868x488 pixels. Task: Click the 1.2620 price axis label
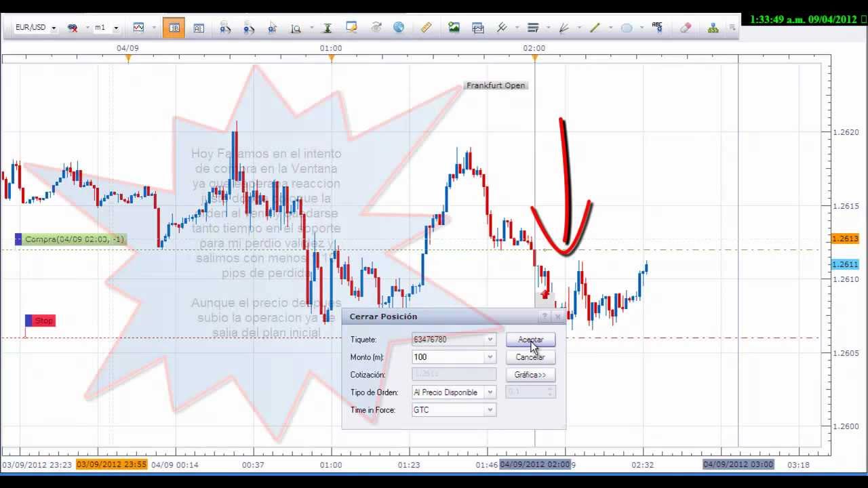(x=846, y=132)
